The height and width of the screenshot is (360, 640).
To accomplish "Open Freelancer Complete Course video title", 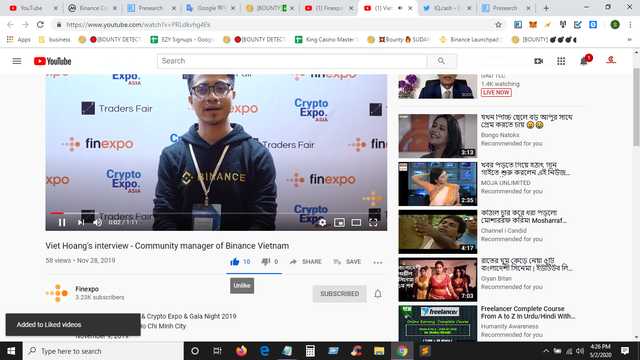I will [528, 312].
